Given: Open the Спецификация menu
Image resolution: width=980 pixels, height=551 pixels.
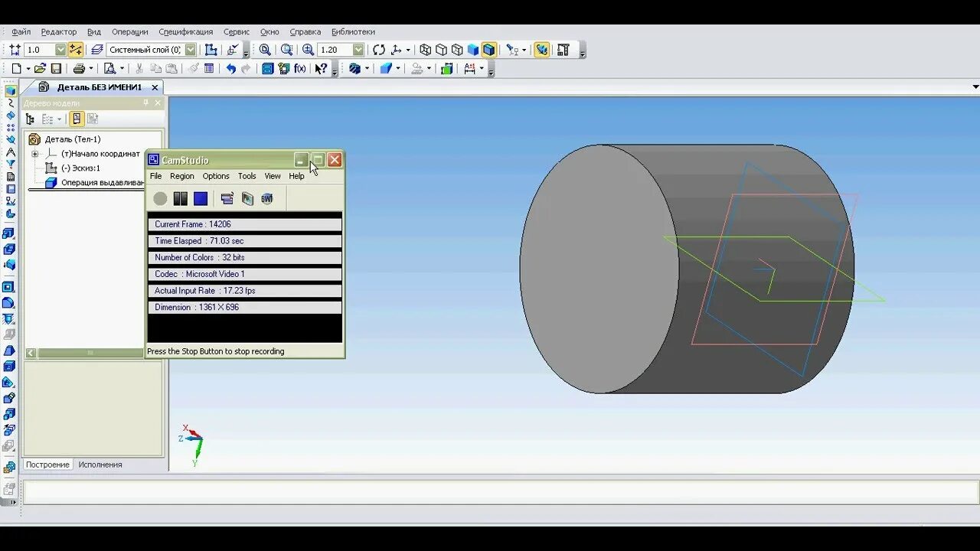Looking at the screenshot, I should coord(185,32).
